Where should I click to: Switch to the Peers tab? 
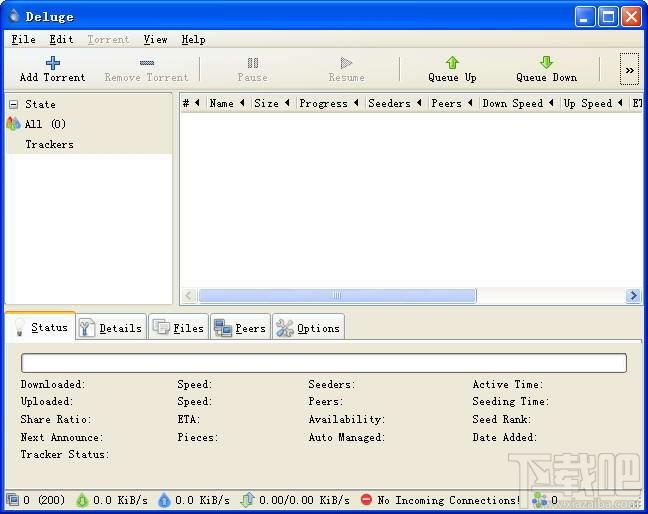tap(241, 328)
